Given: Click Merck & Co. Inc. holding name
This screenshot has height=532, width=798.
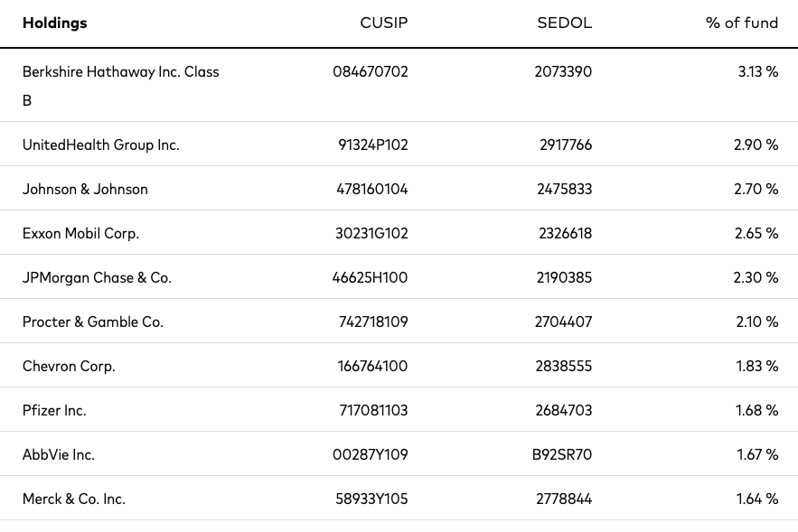Looking at the screenshot, I should click(74, 499).
